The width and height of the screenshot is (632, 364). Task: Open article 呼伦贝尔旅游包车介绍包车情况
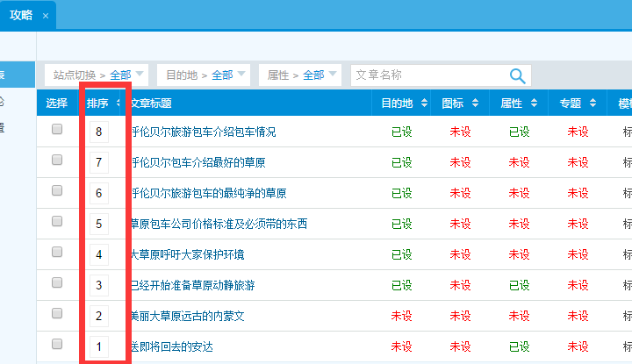tap(204, 132)
